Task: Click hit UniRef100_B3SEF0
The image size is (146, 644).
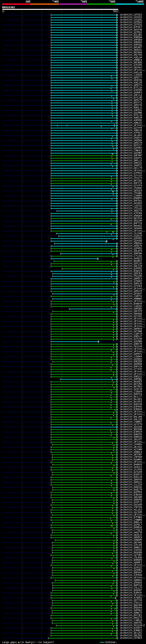Action: pos(131,628)
